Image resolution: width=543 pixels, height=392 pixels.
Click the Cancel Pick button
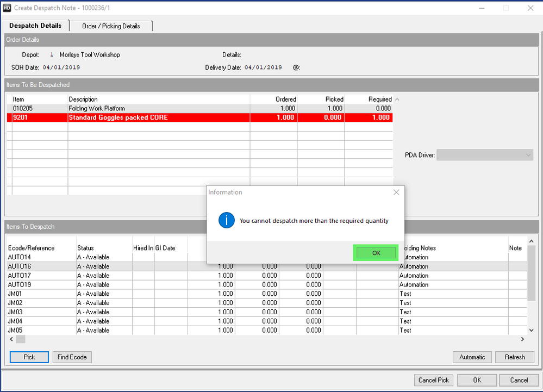433,380
